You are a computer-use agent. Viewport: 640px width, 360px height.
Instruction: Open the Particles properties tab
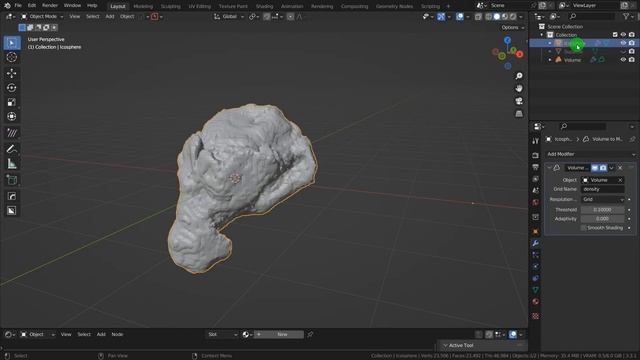pos(536,255)
